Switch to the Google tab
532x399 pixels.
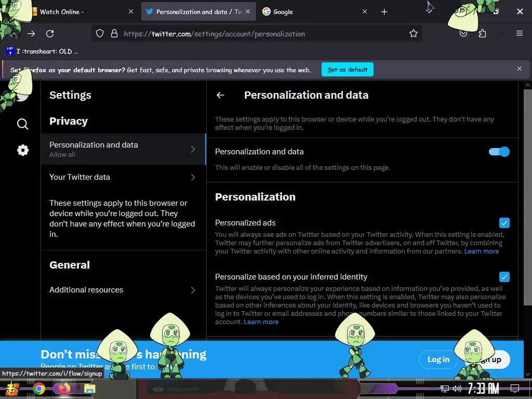[x=314, y=11]
